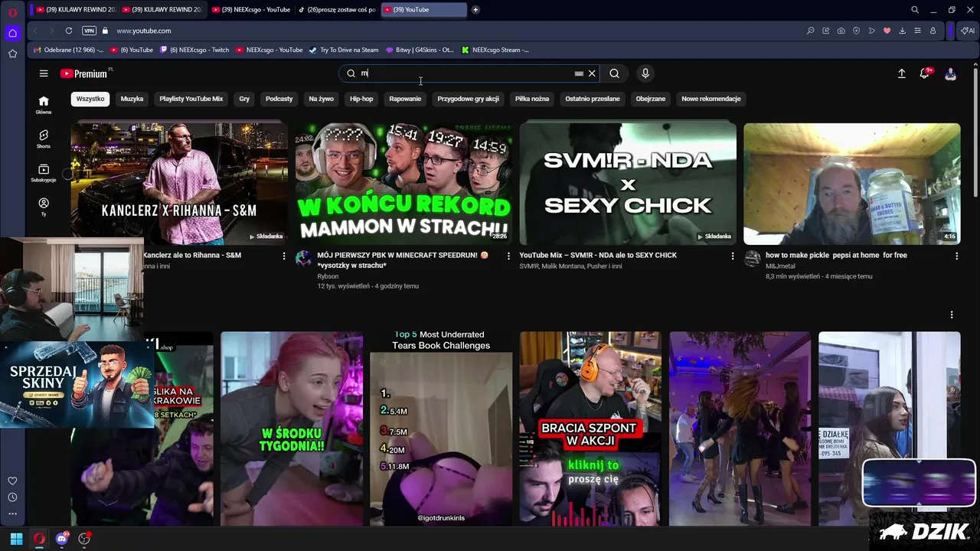Open the NEEXcsgo - Twitch bookmark
Screen dimensions: 980x551
click(194, 50)
